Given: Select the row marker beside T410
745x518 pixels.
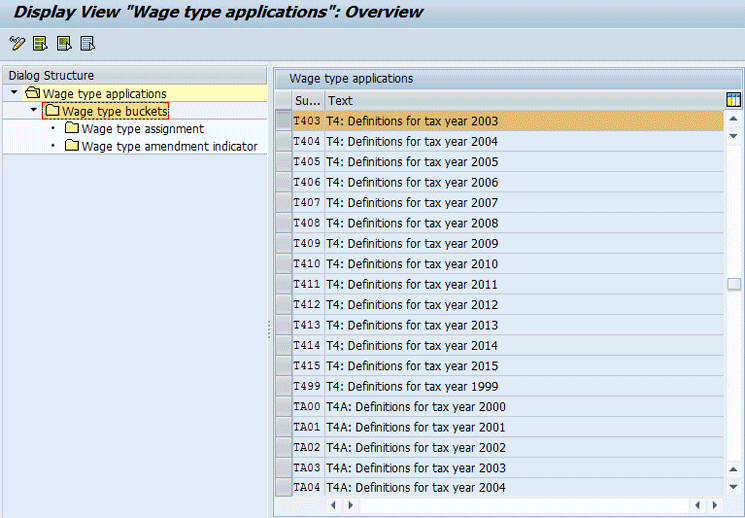Looking at the screenshot, I should point(283,264).
